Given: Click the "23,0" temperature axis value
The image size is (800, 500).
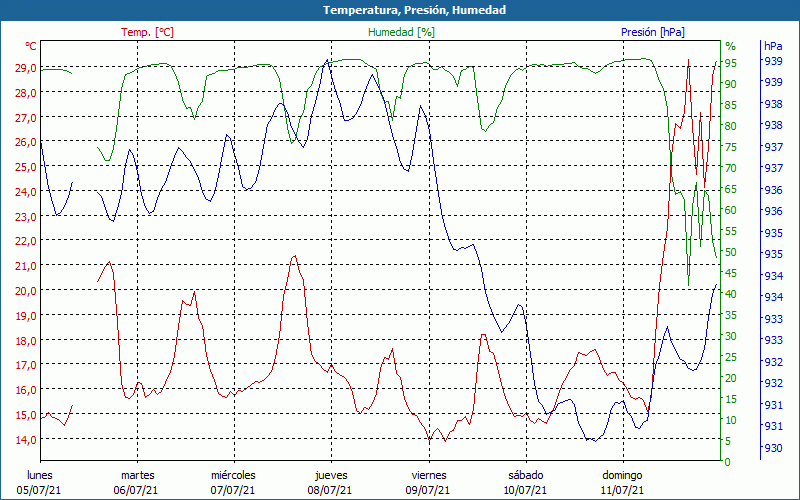Looking at the screenshot, I should coord(27,216).
